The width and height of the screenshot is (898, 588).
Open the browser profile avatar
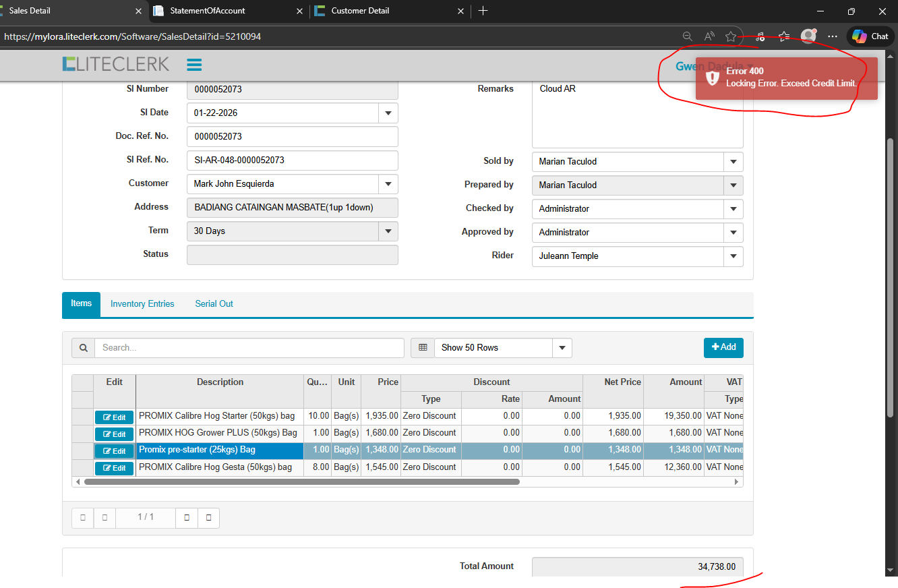coord(808,36)
